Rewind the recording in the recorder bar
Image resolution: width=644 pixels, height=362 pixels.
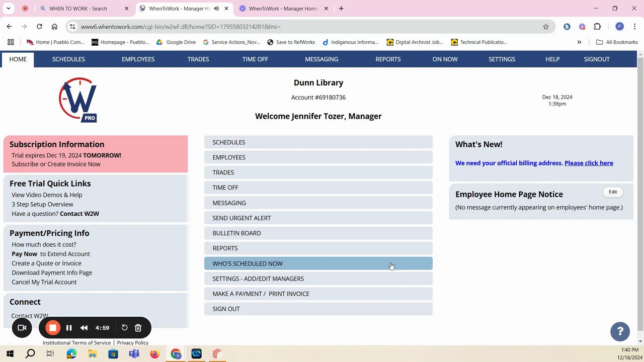[84, 328]
